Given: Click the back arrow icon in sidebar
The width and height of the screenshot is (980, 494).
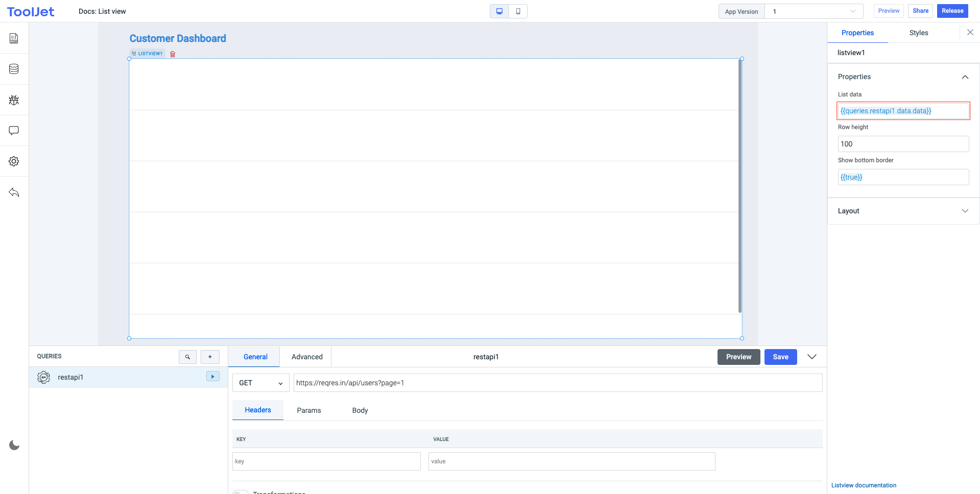Looking at the screenshot, I should coord(14,192).
